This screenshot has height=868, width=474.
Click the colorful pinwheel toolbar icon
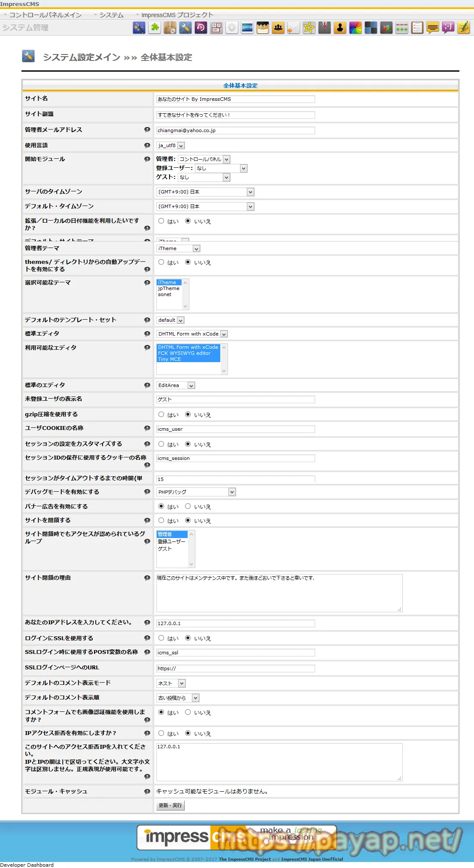pos(355,28)
